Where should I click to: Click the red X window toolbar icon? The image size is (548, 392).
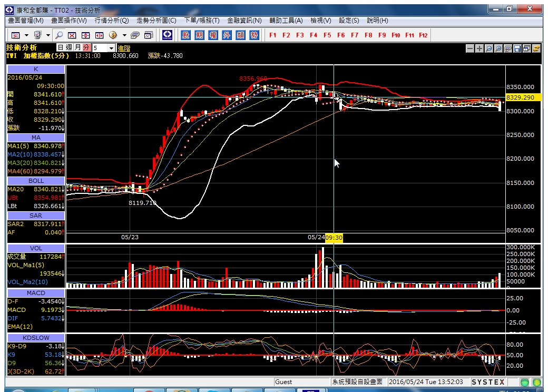point(72,35)
